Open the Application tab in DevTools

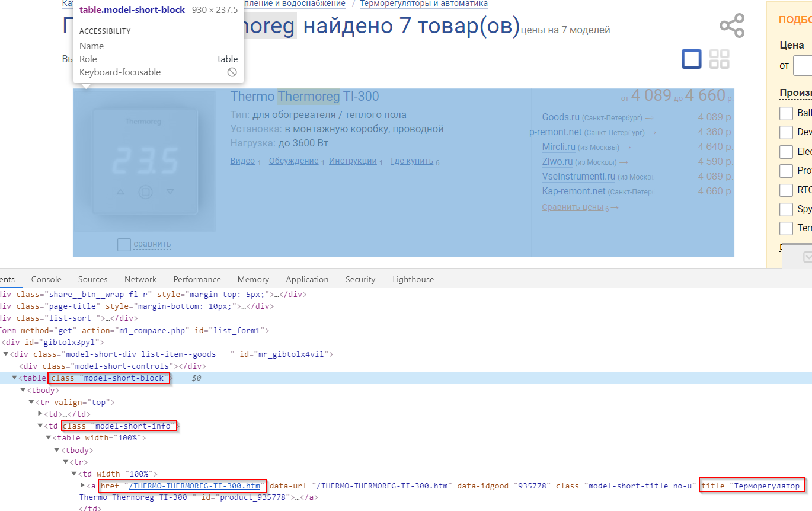point(307,279)
